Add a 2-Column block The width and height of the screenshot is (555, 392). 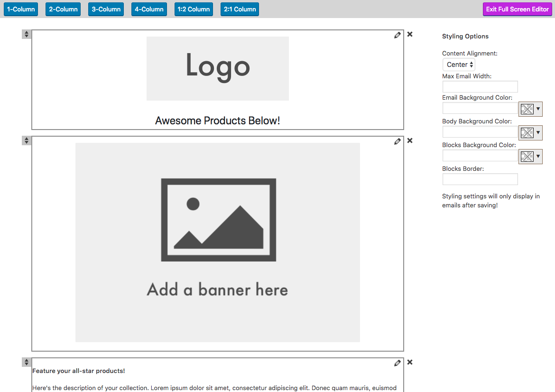coord(63,9)
